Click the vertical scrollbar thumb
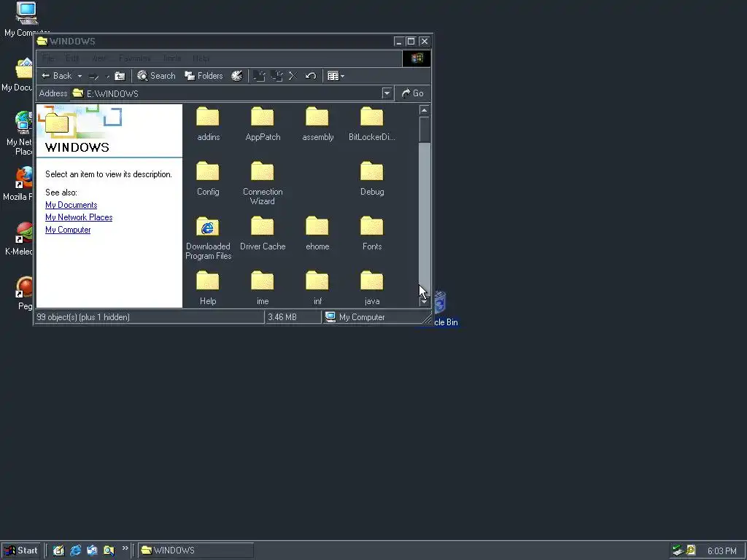This screenshot has height=560, width=747. [424, 130]
